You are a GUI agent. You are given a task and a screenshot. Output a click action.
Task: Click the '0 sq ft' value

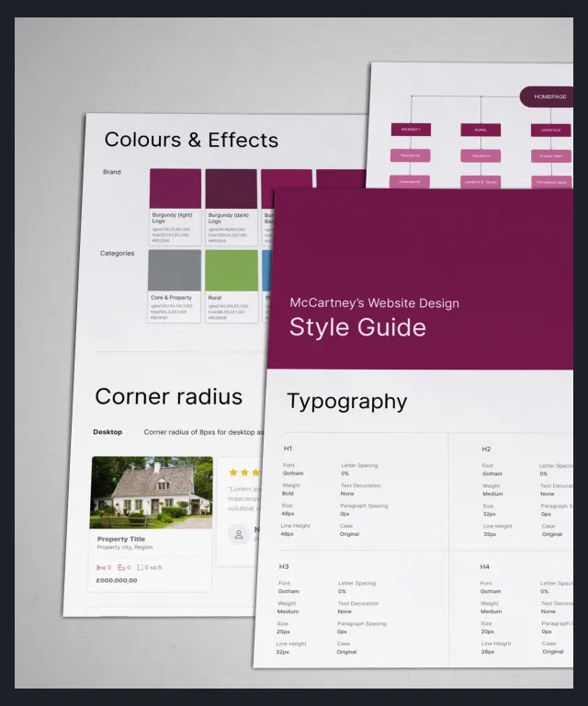tap(153, 567)
